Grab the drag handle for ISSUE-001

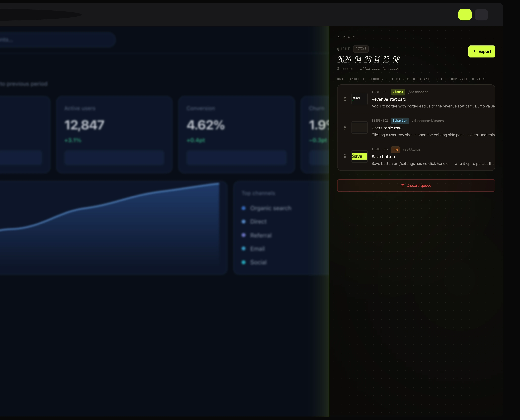click(345, 99)
